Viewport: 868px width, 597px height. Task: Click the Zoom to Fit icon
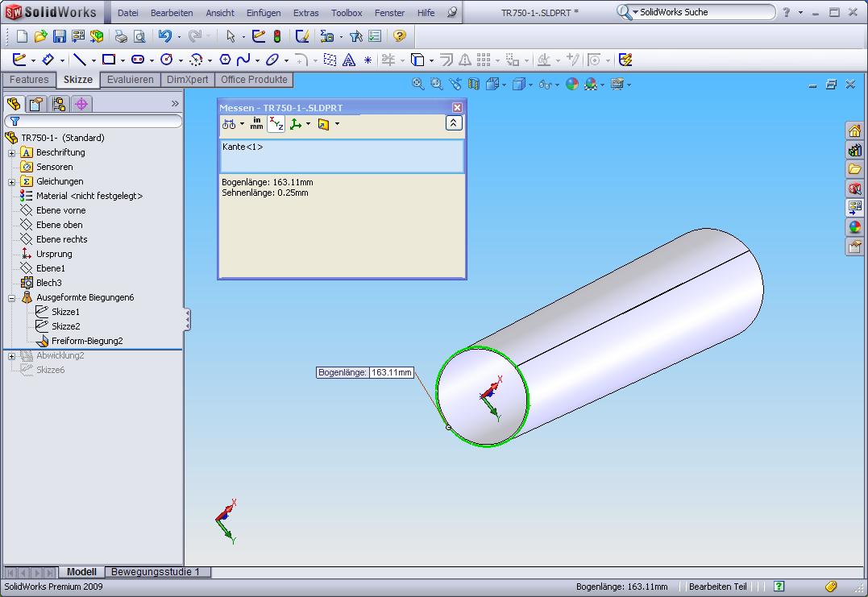pyautogui.click(x=418, y=84)
